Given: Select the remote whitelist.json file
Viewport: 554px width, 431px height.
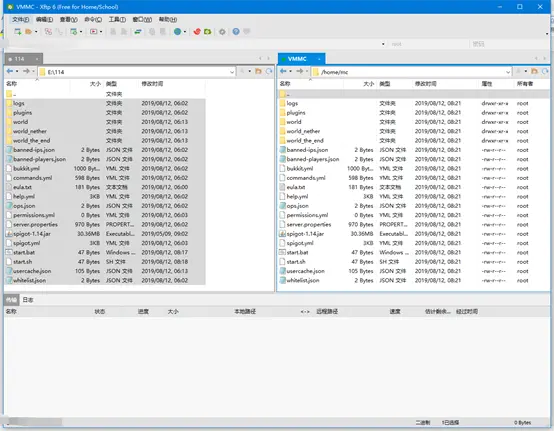Looking at the screenshot, I should pos(413,281).
